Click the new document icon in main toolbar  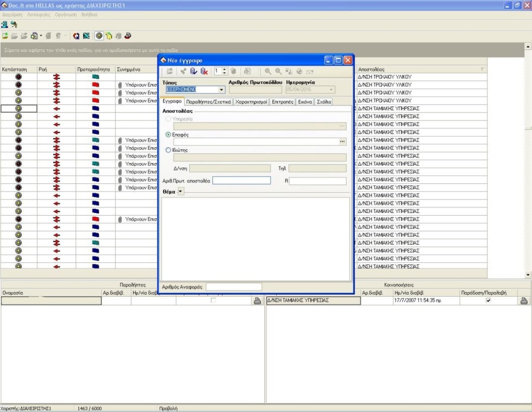point(5,36)
